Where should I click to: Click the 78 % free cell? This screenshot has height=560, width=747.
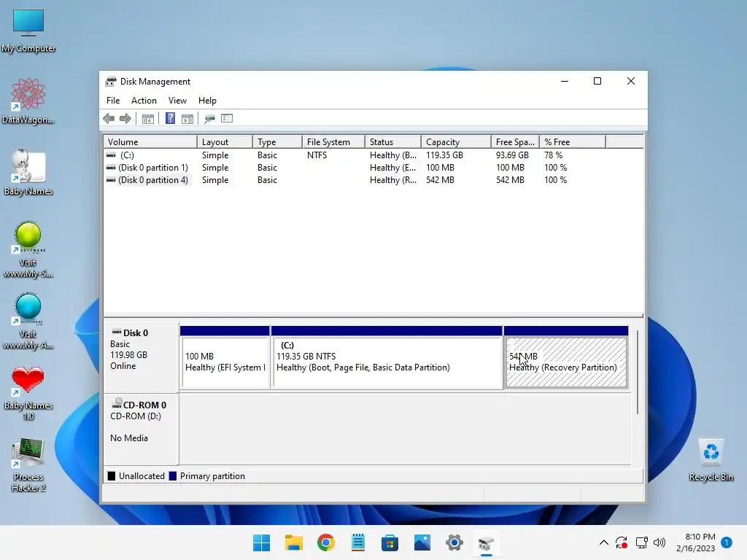tap(553, 155)
